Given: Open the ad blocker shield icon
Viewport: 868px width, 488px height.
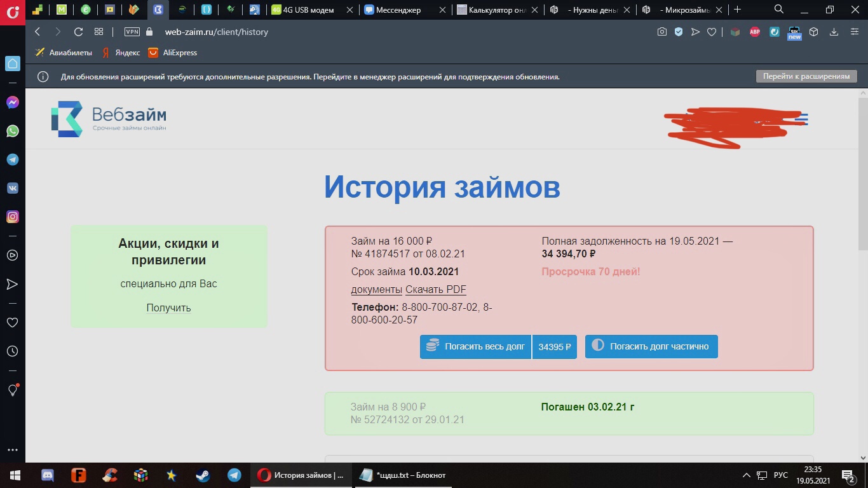Looking at the screenshot, I should pyautogui.click(x=679, y=32).
